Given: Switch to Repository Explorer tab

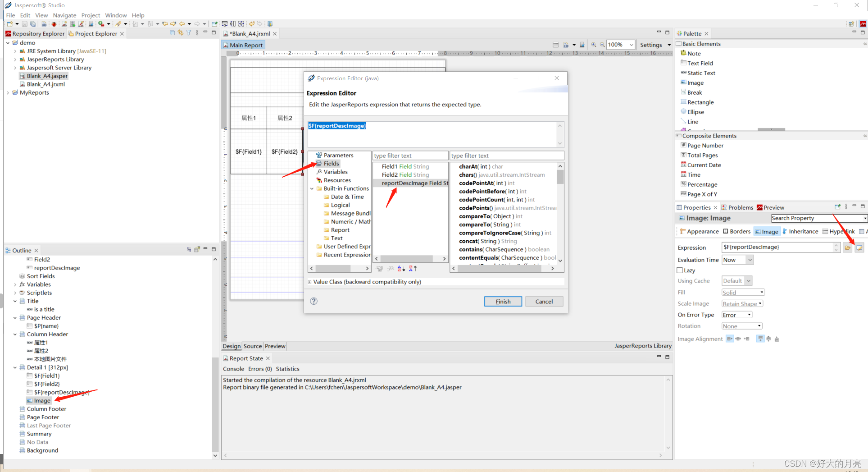Looking at the screenshot, I should [35, 34].
